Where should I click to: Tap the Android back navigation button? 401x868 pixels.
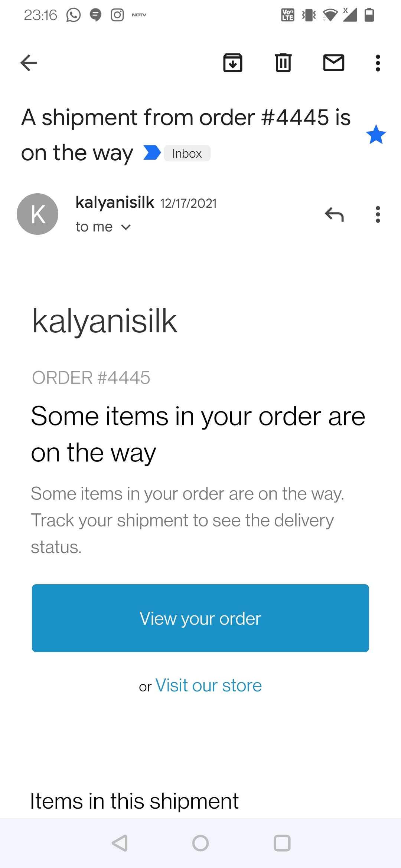click(120, 843)
